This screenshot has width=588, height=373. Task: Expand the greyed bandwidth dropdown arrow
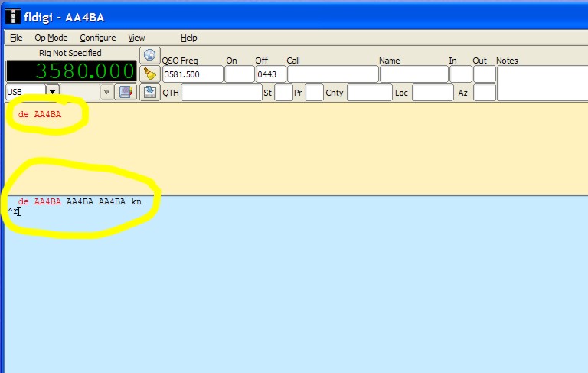tap(107, 92)
